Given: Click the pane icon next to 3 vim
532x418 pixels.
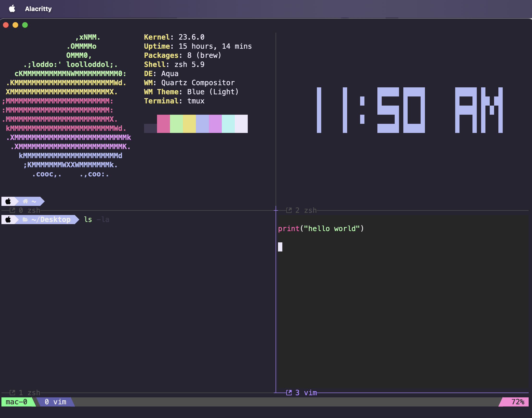Looking at the screenshot, I should tap(289, 393).
